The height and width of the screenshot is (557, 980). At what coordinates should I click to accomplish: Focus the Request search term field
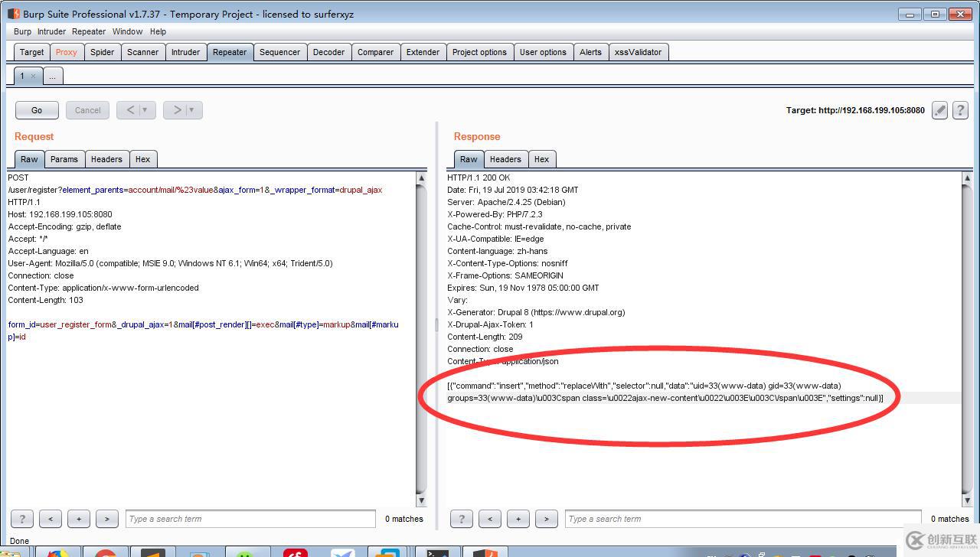(250, 519)
